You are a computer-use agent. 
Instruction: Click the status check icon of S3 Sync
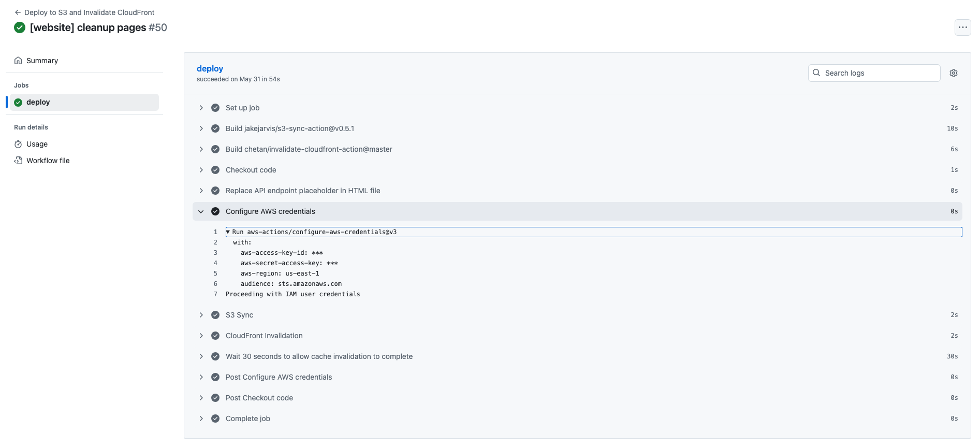coord(215,315)
